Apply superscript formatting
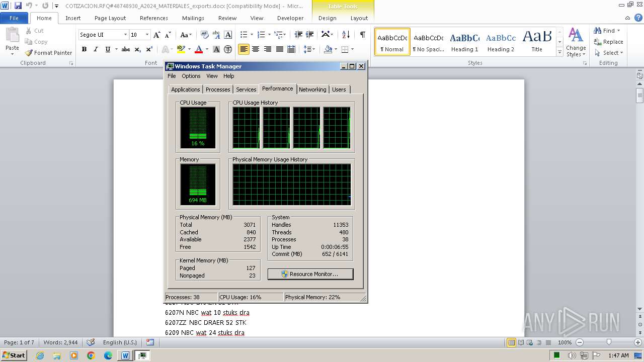The image size is (644, 362). click(149, 49)
